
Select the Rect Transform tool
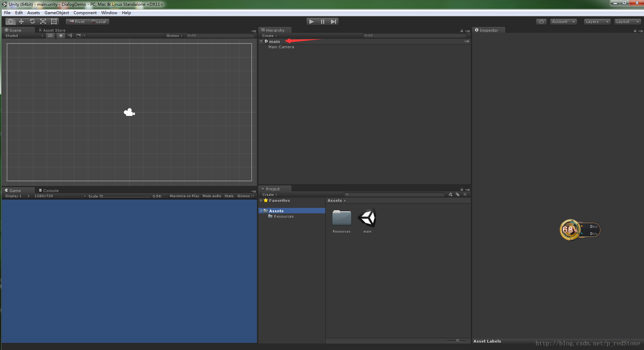click(54, 22)
